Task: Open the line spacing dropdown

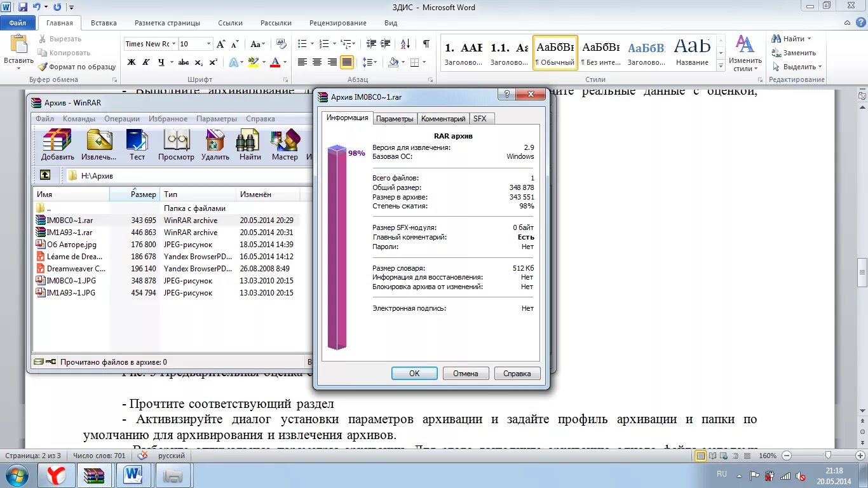Action: [371, 62]
